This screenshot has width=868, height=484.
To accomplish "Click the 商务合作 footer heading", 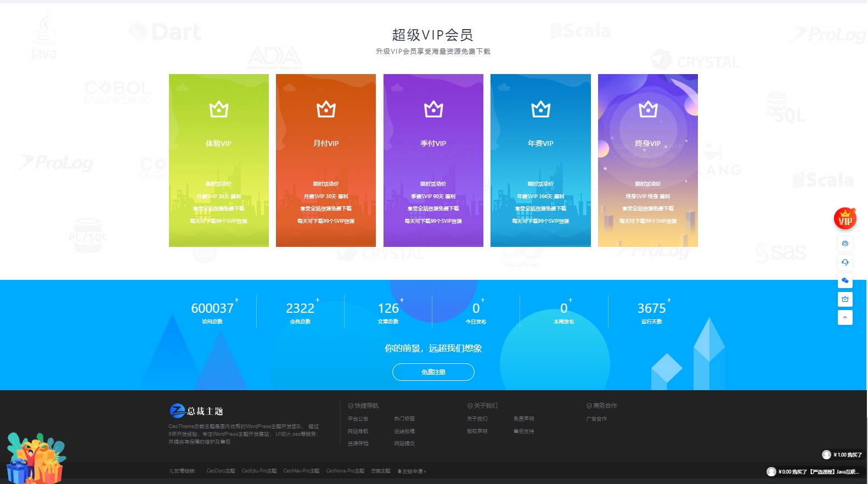I will point(602,406).
